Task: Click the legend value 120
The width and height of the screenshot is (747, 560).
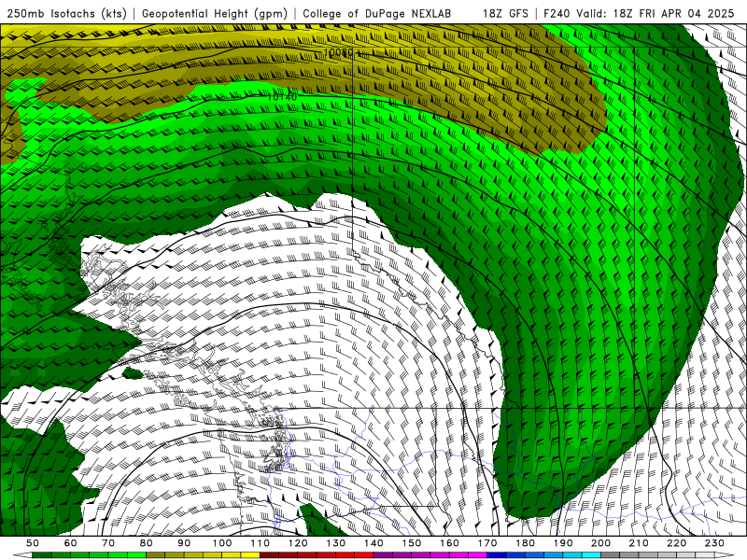Action: [298, 543]
